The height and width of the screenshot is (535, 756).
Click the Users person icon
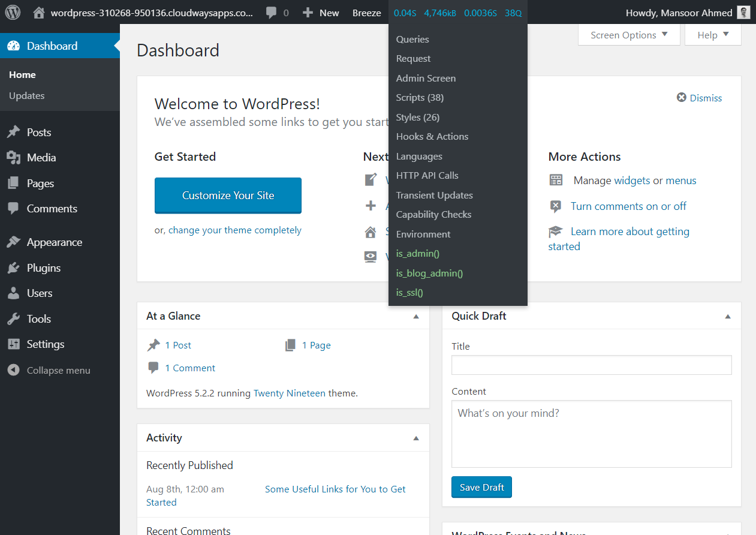(13, 293)
